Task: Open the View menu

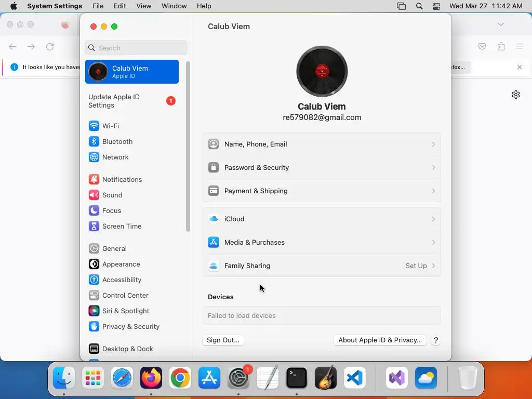Action: (144, 6)
